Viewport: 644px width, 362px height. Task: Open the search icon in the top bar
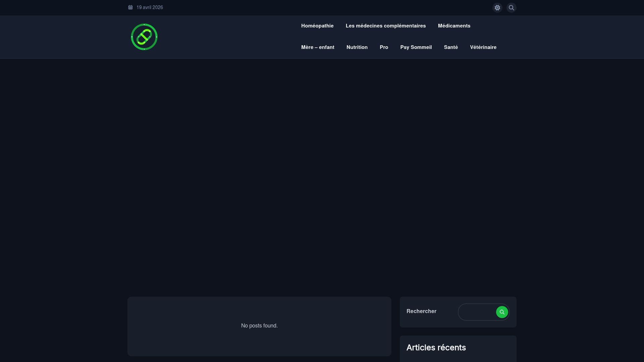511,8
